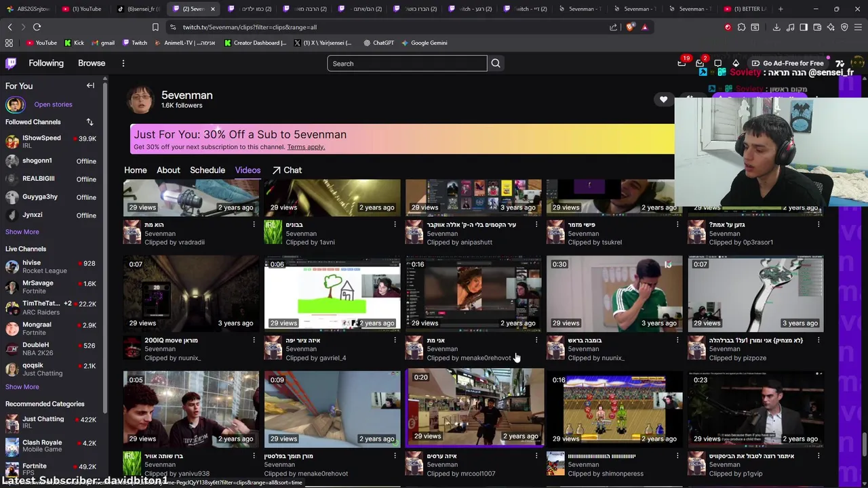Viewport: 868px width, 488px height.
Task: Open the browser hamburger main menu
Action: 858,27
